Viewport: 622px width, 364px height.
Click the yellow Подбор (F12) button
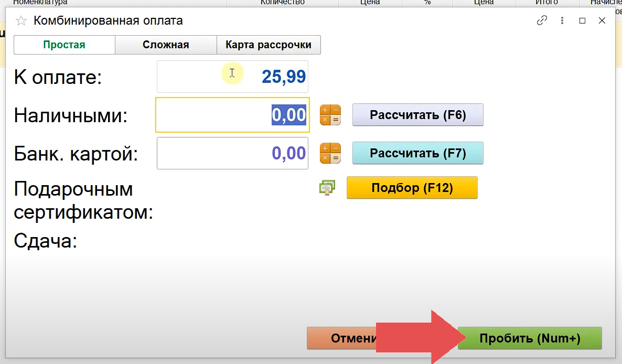[412, 188]
